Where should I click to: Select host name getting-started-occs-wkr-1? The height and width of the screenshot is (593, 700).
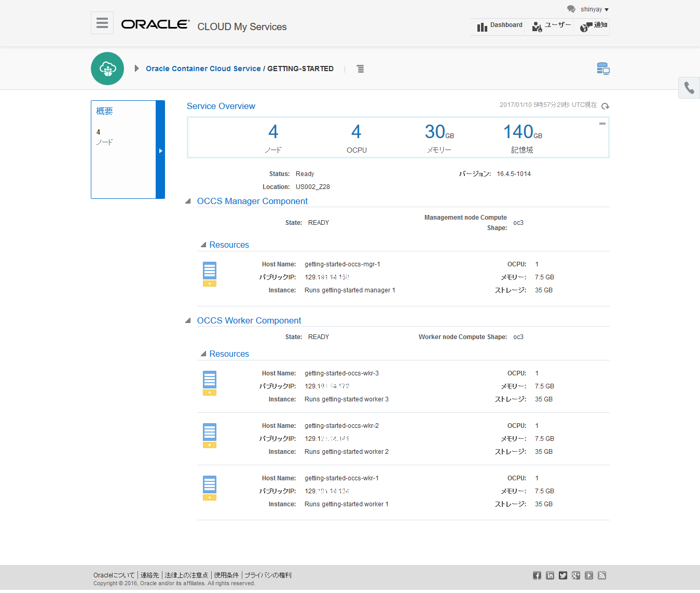click(x=341, y=478)
